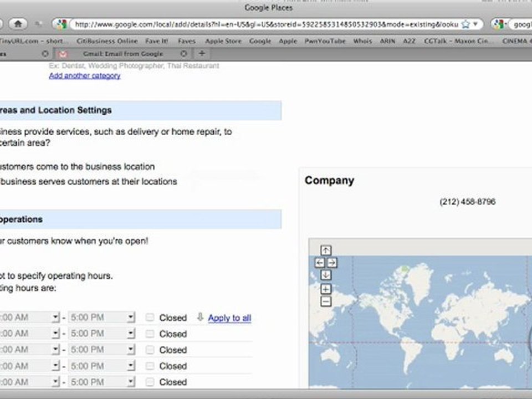Image resolution: width=532 pixels, height=399 pixels.
Task: Click the Gmail envelope tab icon
Action: point(63,54)
